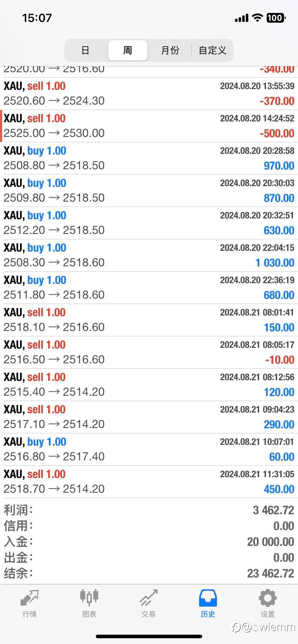
Task: Select the trade timestamped 2024.08.21 10:07:01
Action: pos(149,449)
